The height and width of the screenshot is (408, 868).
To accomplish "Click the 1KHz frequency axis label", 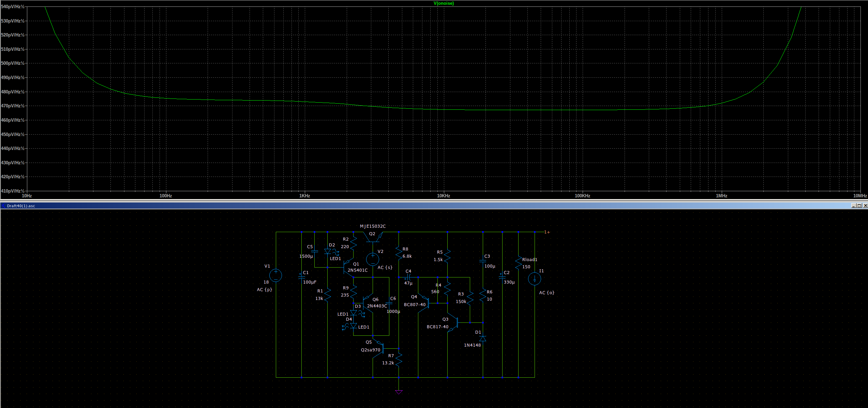I will [x=305, y=196].
